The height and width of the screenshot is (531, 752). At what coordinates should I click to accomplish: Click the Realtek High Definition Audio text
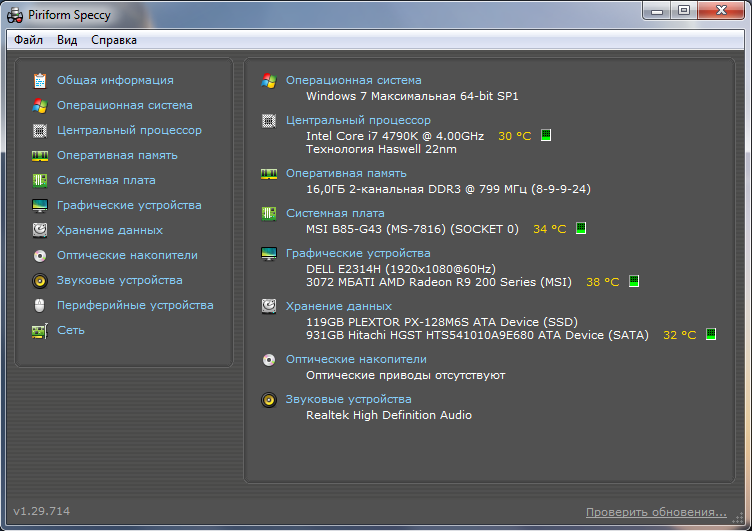pos(389,415)
